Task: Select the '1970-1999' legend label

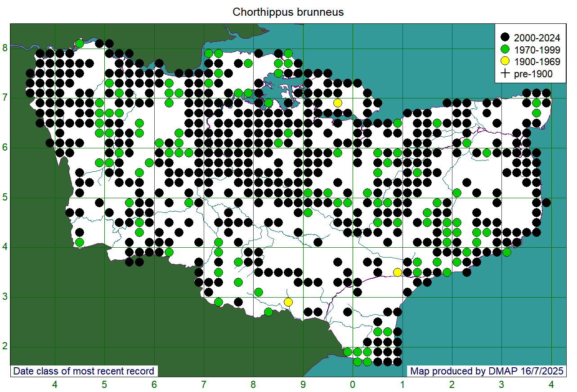Action: 537,50
